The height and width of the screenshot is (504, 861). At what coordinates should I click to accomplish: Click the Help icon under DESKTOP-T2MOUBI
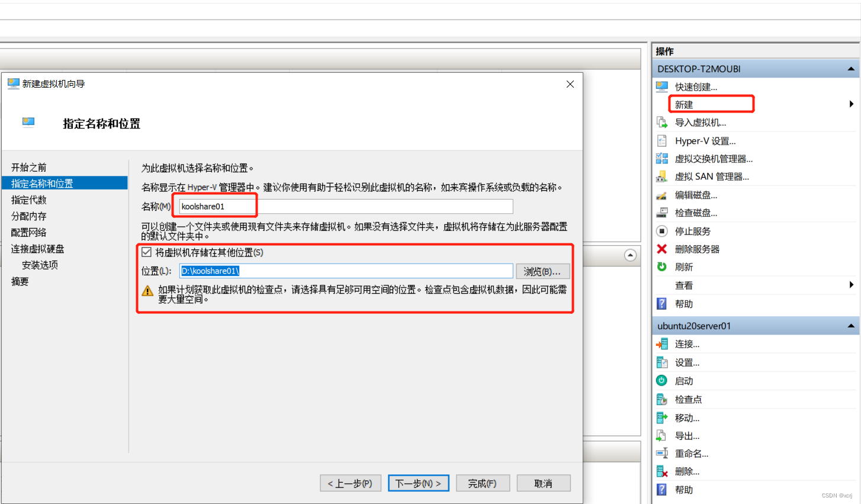point(662,304)
